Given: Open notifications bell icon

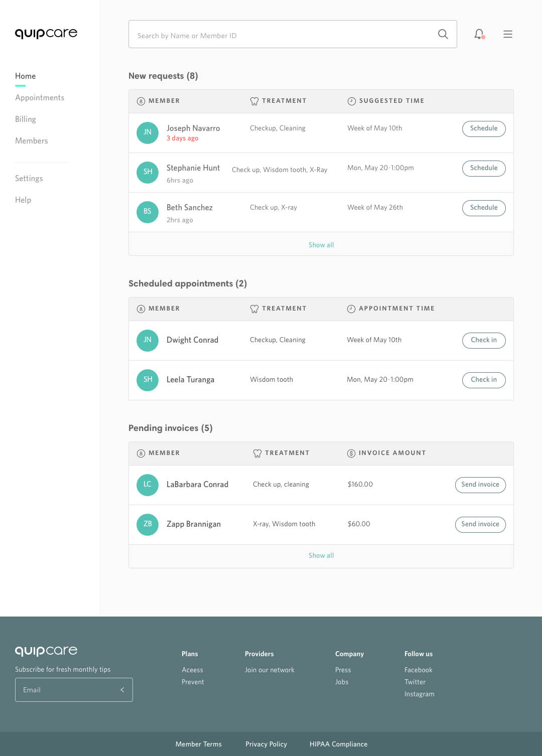Looking at the screenshot, I should coord(479,34).
